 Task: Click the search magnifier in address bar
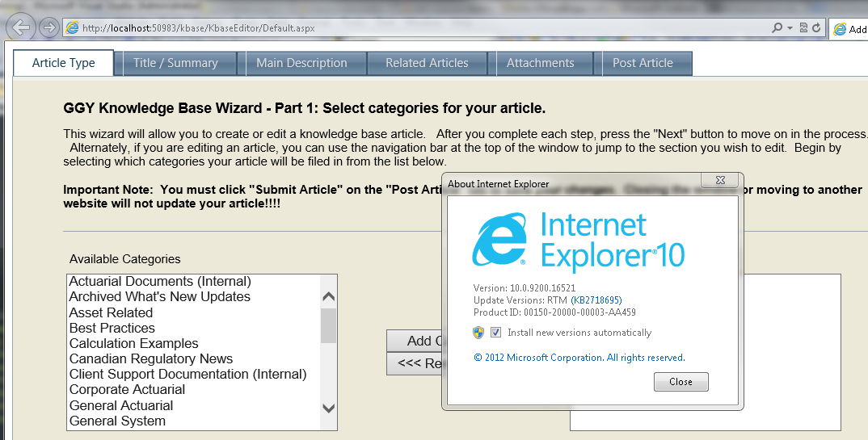(777, 27)
